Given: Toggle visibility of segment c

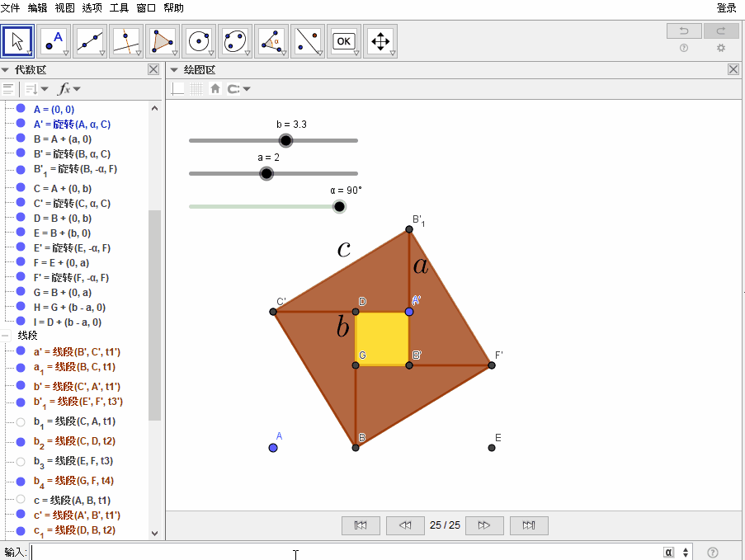Looking at the screenshot, I should (21, 500).
